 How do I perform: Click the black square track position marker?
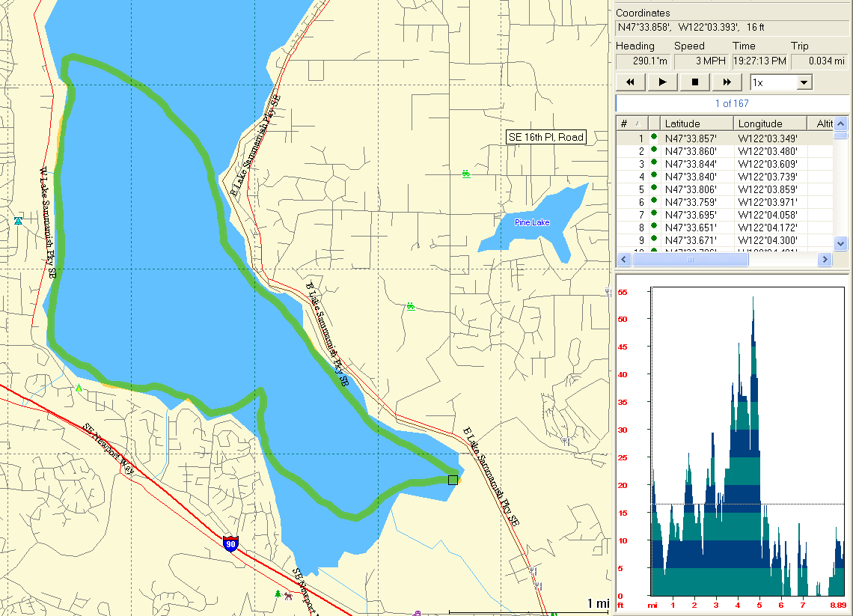452,480
